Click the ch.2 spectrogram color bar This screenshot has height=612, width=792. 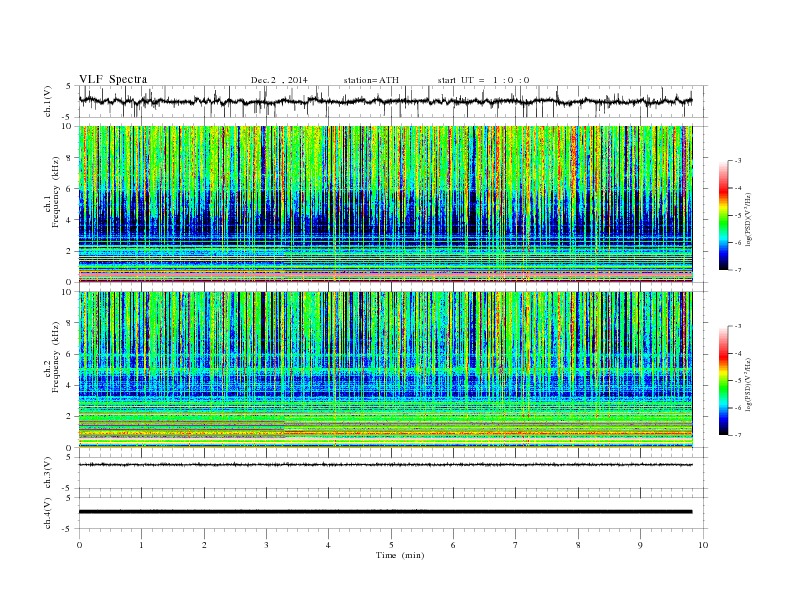point(724,381)
